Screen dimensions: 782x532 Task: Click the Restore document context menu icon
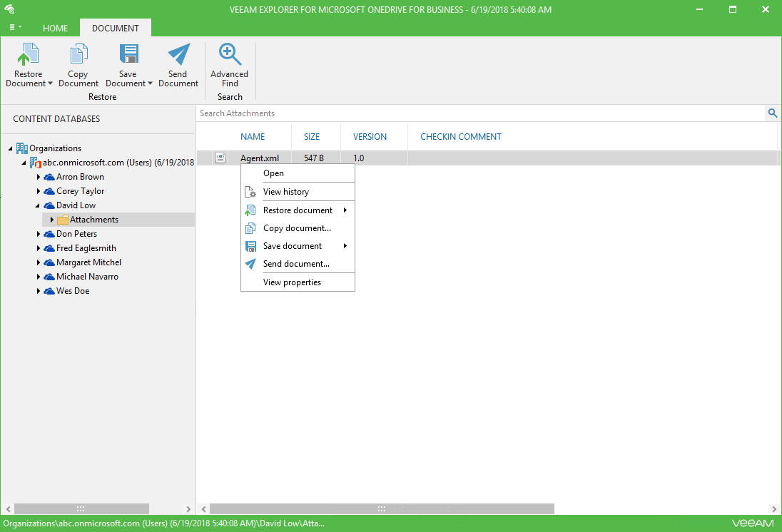[250, 210]
